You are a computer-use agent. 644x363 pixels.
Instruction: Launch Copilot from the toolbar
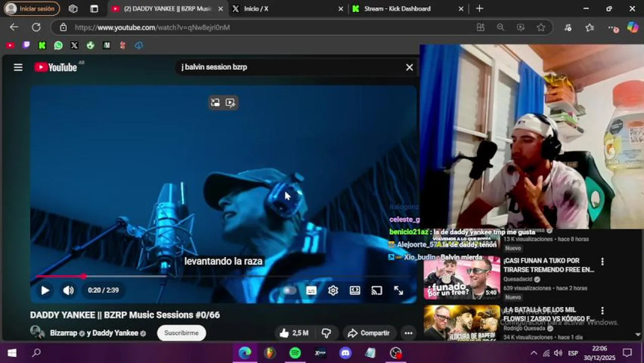click(x=632, y=27)
